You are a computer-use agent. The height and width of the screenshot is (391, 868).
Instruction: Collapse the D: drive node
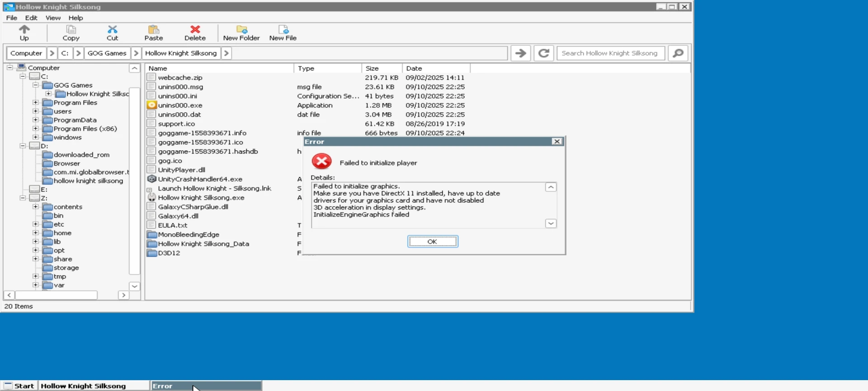[x=22, y=146]
